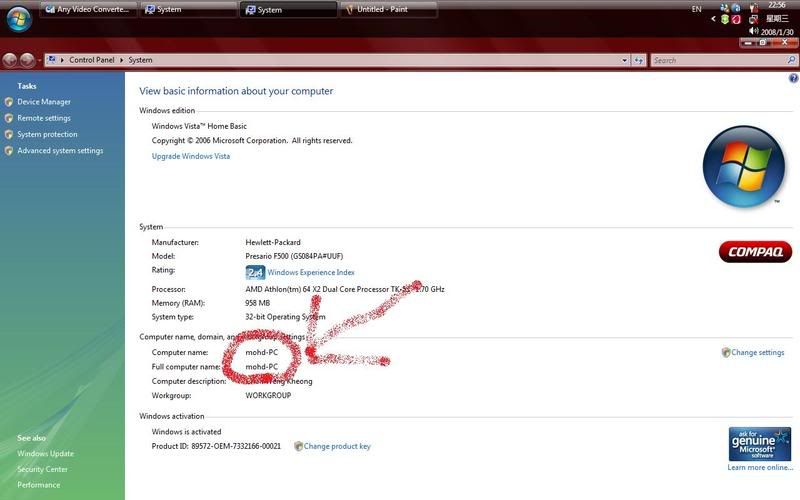800x500 pixels.
Task: Click shield icon beside Advanced system settings
Action: (x=9, y=151)
